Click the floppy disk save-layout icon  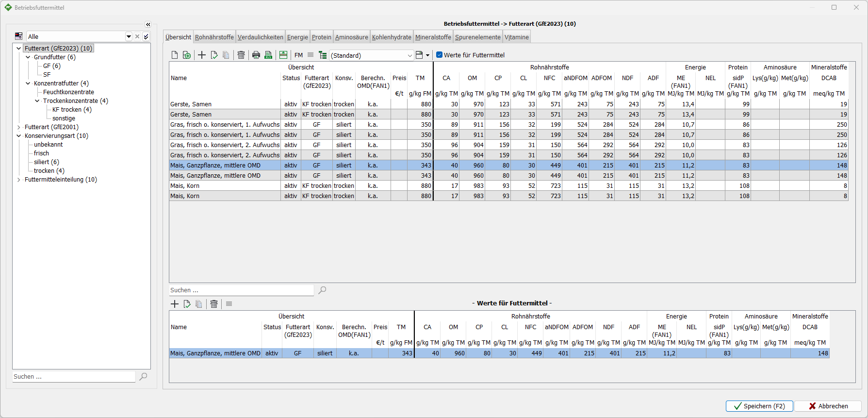[x=419, y=55]
